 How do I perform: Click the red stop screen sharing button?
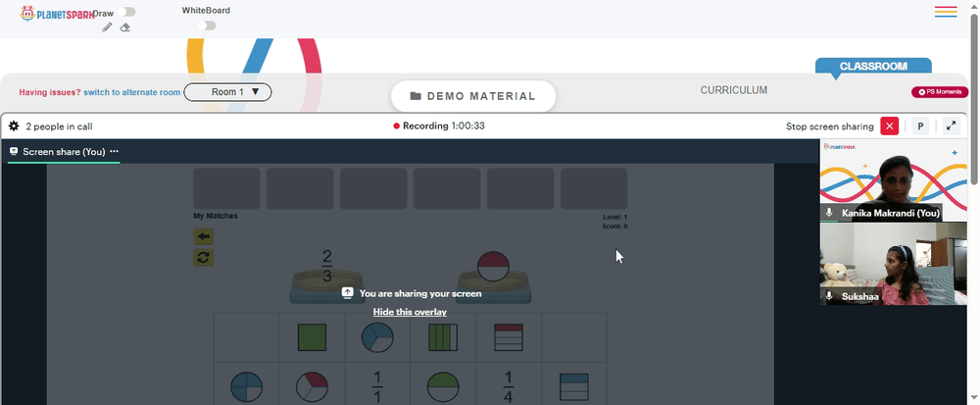pyautogui.click(x=890, y=127)
